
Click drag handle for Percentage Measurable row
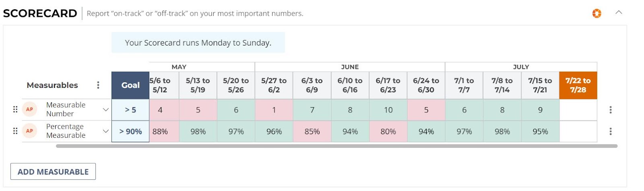point(15,131)
